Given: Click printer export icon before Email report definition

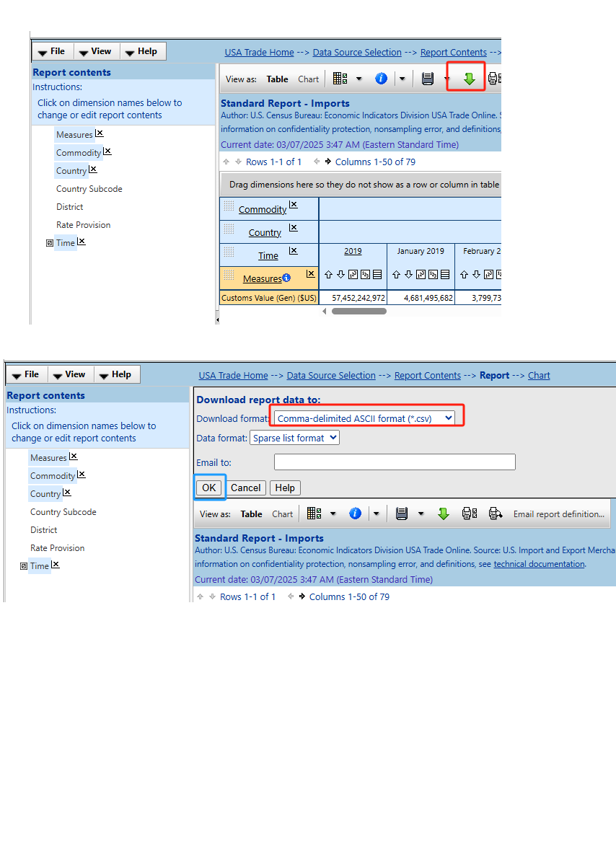Looking at the screenshot, I should pyautogui.click(x=495, y=514).
